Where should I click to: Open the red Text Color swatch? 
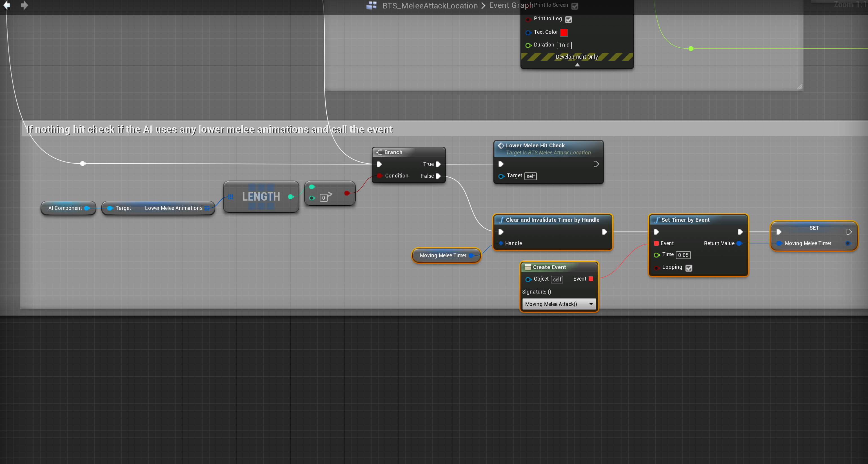[564, 32]
